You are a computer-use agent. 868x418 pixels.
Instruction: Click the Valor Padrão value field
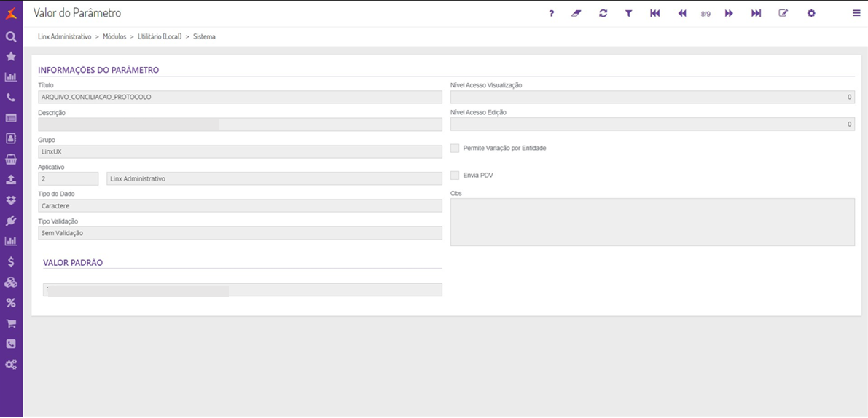243,290
